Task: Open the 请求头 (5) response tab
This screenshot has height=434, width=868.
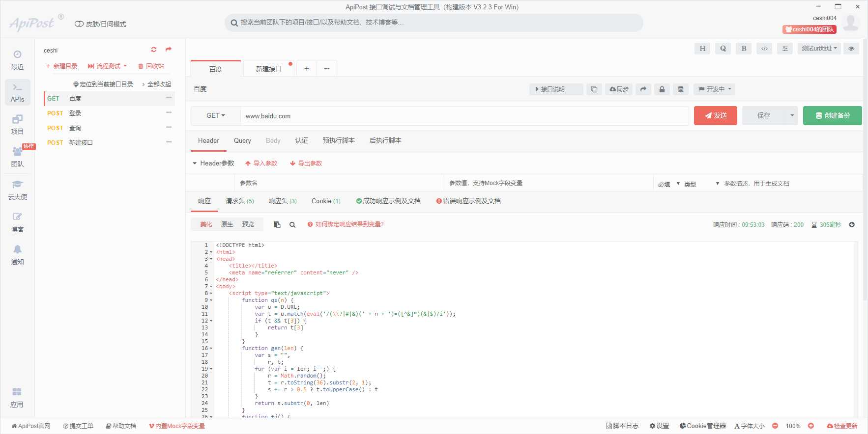Action: pyautogui.click(x=240, y=201)
